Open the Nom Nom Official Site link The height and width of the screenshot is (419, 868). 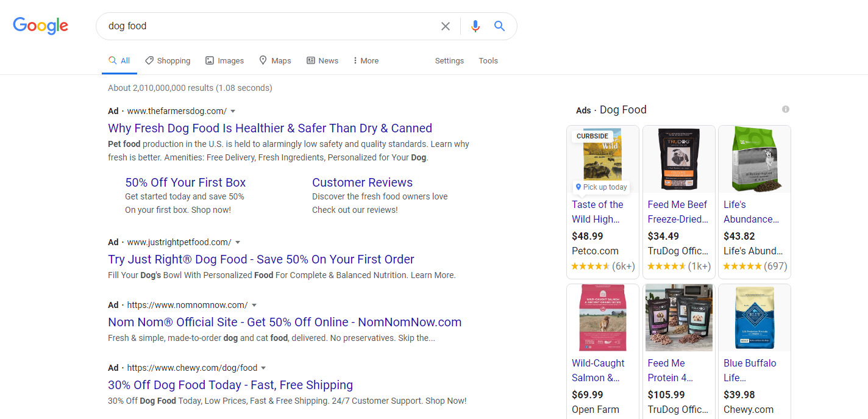285,322
